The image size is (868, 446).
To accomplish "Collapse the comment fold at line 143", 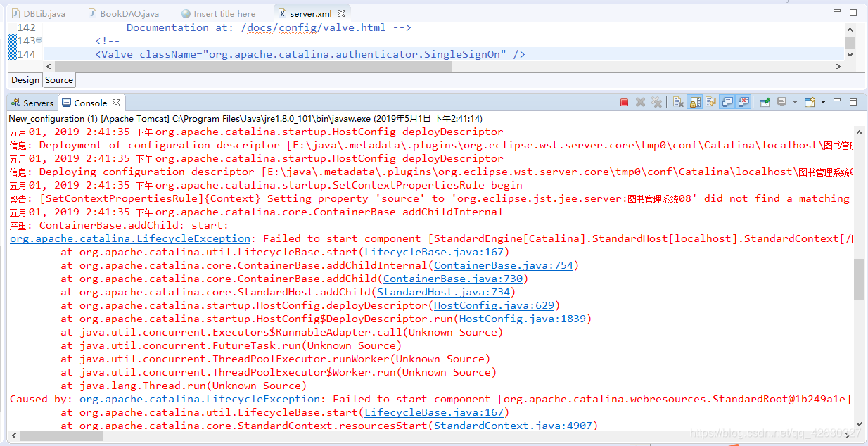I will 39,41.
